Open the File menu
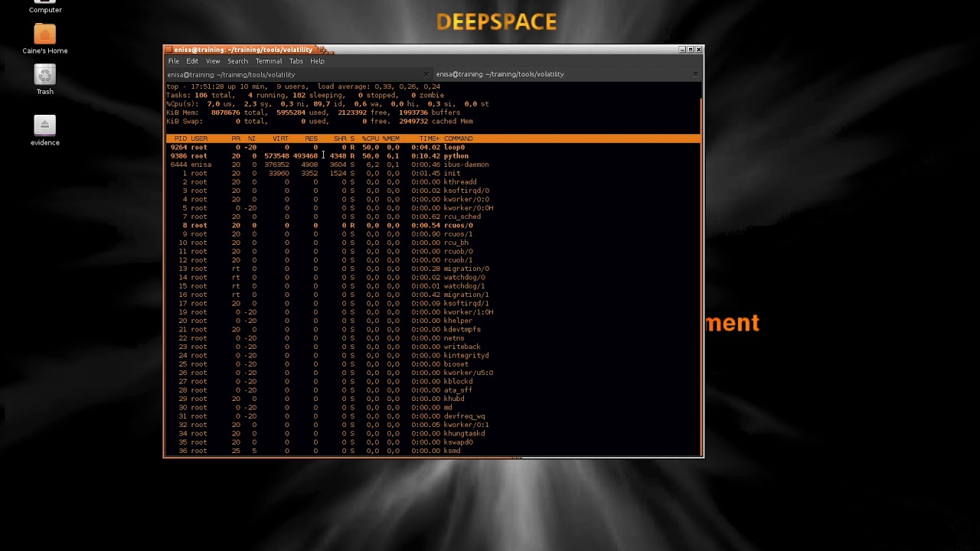980x551 pixels. (174, 61)
